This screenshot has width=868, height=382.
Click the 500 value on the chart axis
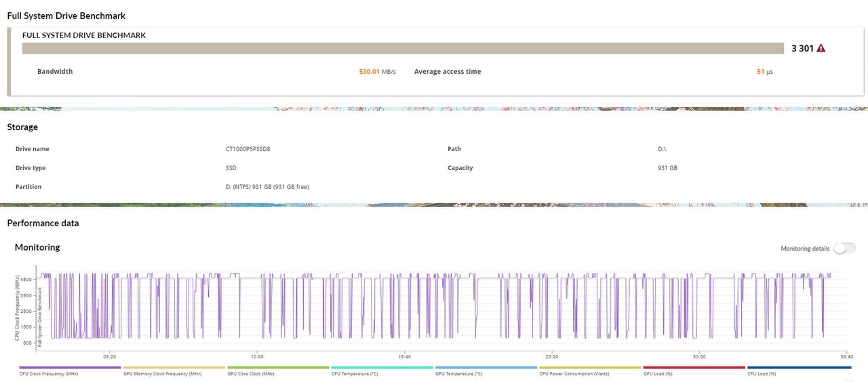27,343
